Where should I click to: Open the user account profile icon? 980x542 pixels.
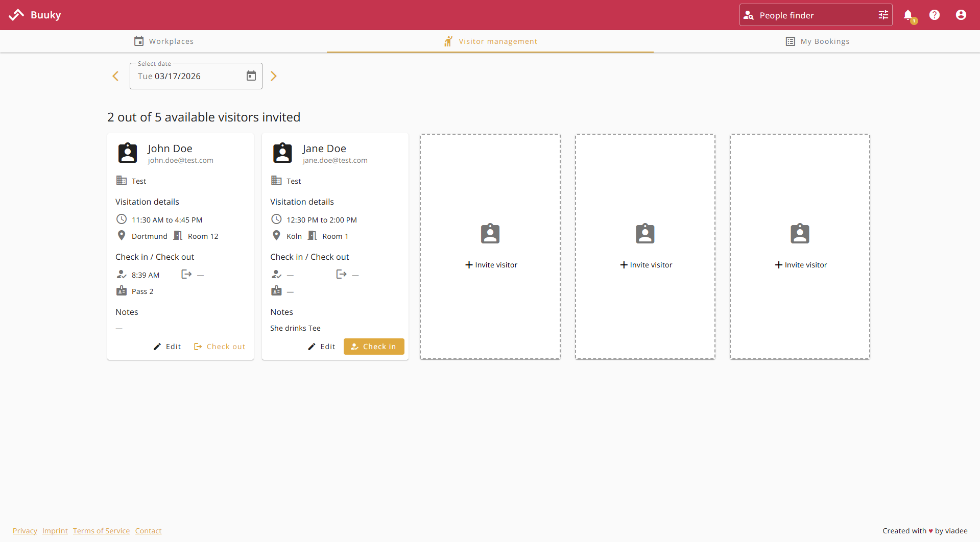click(961, 15)
